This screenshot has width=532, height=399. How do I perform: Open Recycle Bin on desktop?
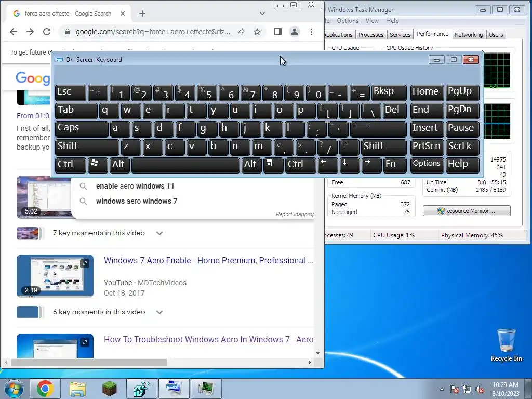pos(506,345)
